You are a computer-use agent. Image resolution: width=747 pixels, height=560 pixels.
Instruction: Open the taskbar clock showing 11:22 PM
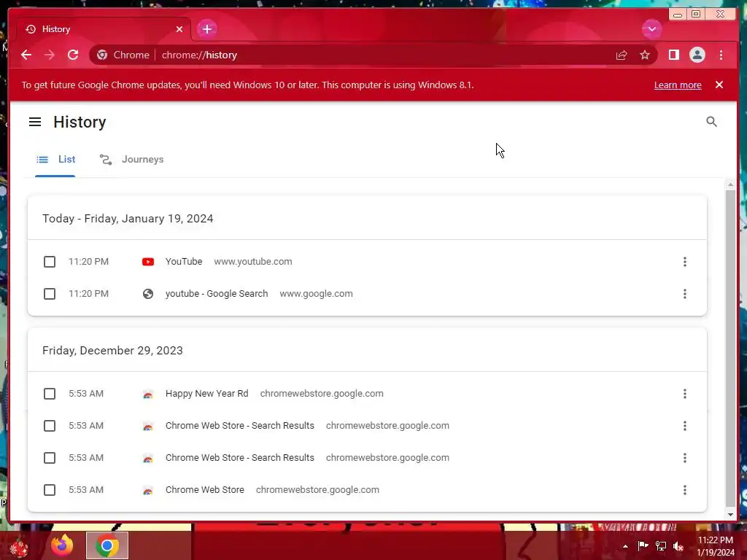coord(716,546)
